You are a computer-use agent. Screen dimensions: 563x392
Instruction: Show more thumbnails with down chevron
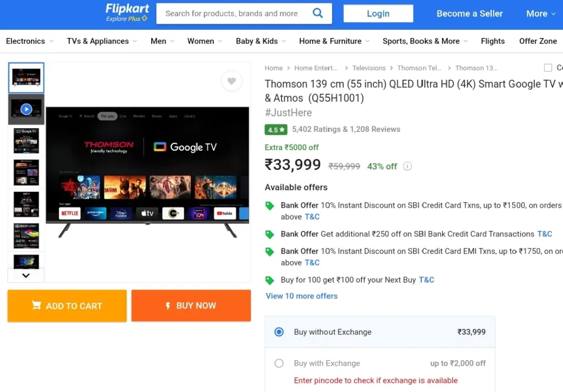tap(26, 275)
